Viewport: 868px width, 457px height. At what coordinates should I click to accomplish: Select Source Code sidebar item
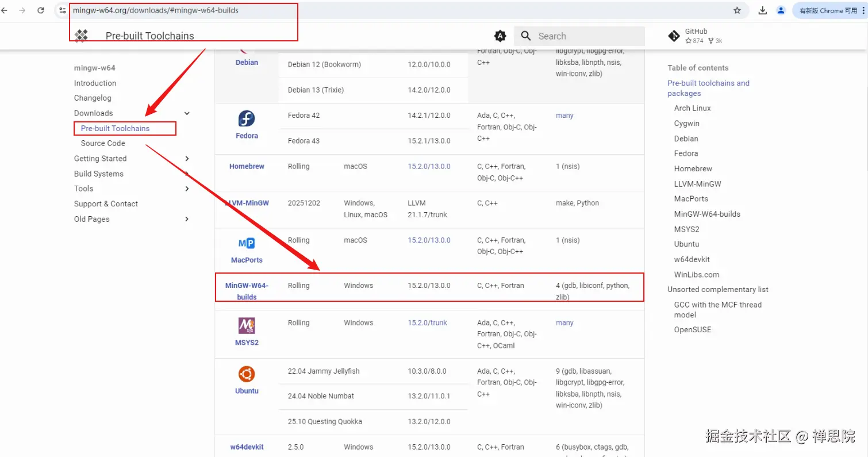coord(103,143)
